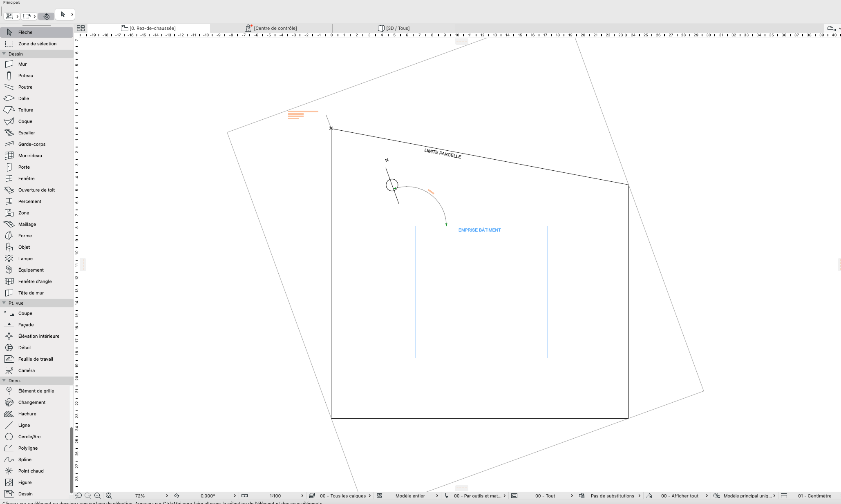Select the Coque shell tool
841x504 pixels.
[37, 121]
